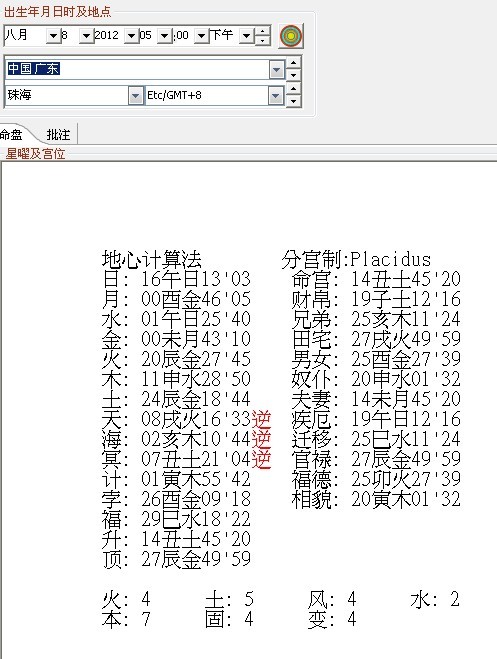This screenshot has height=659, width=497.
Task: Click the fixed count 固: 4
Action: (x=229, y=619)
